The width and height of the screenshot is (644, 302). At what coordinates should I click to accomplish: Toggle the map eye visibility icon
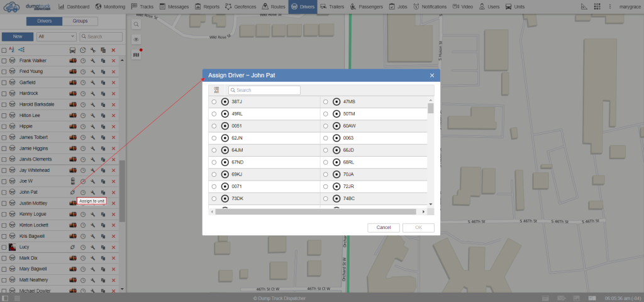coord(136,39)
